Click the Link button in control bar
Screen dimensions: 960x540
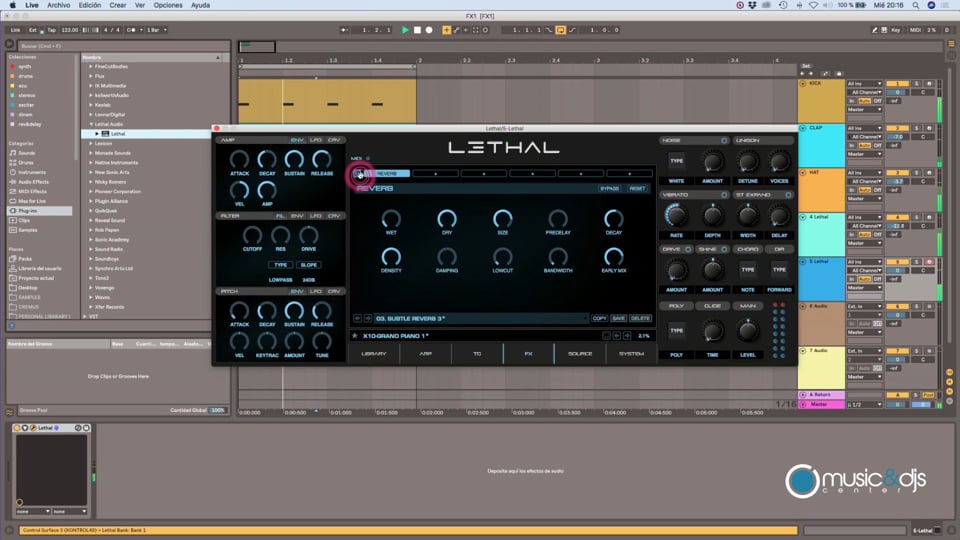(15, 29)
